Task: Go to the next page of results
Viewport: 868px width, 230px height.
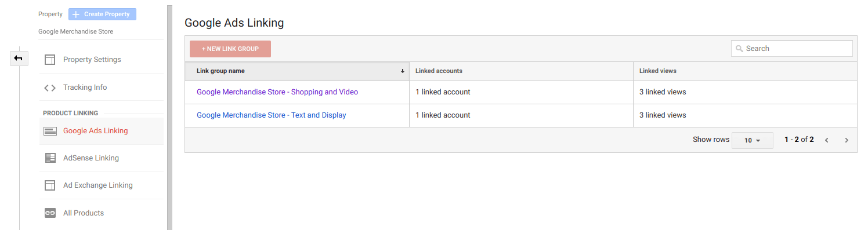Action: tap(847, 140)
